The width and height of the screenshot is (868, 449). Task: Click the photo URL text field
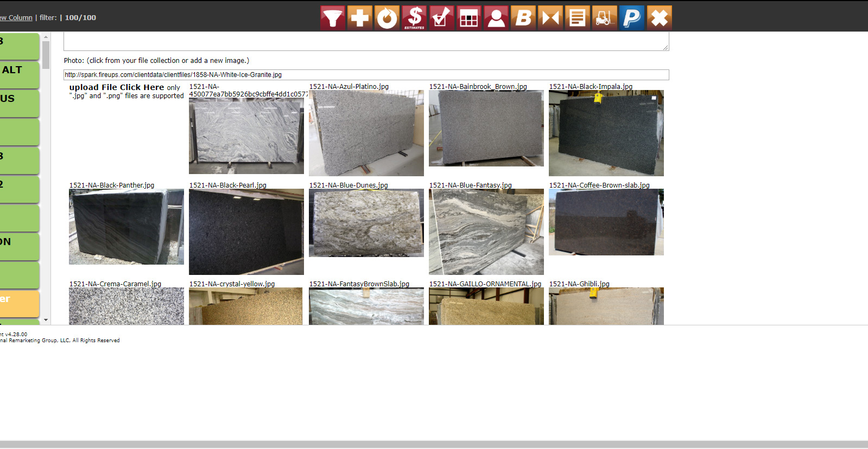coord(366,75)
